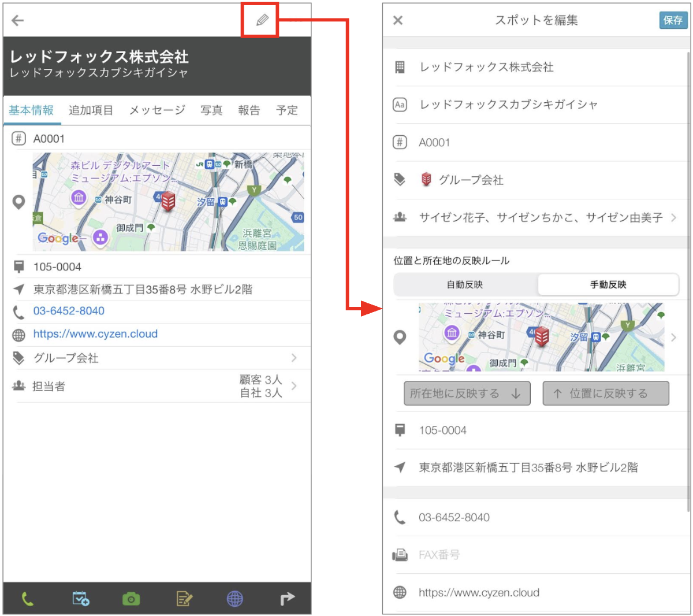The image size is (693, 616).
Task: Tap the people icon beside 担当者
Action: (19, 385)
